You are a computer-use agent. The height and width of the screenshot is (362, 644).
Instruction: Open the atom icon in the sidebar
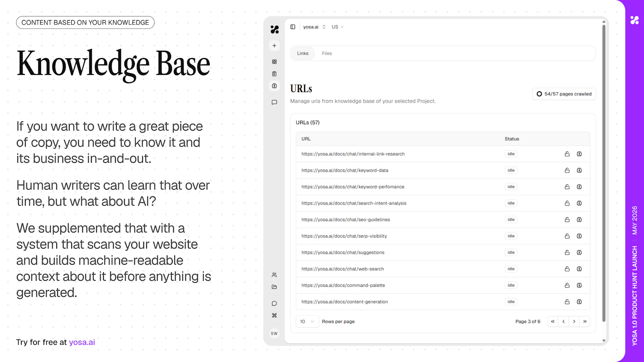pyautogui.click(x=274, y=62)
